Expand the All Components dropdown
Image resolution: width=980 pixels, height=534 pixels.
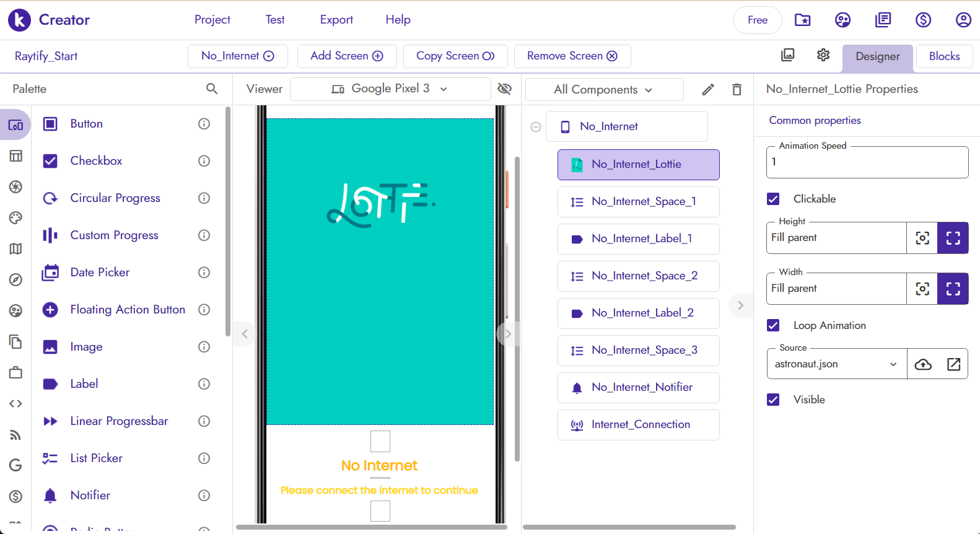[x=603, y=90]
